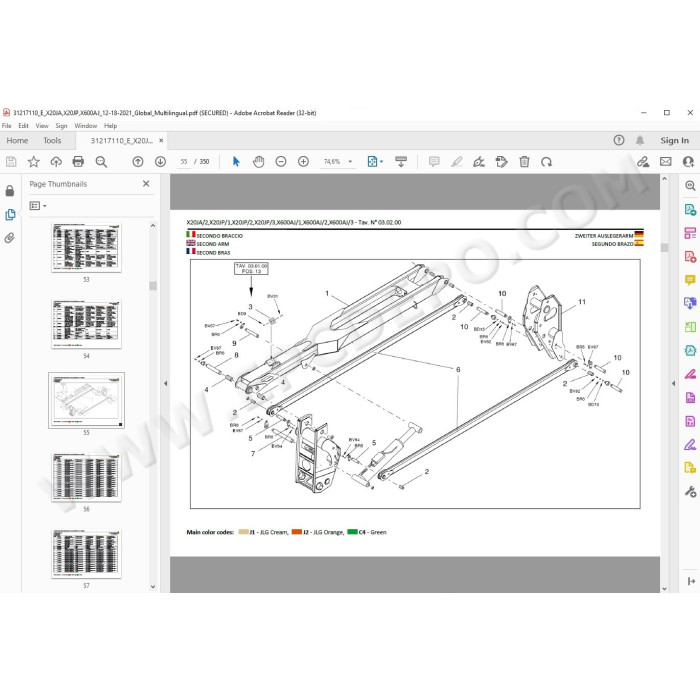Click the page number field showing 55
The image size is (700, 700).
point(184,162)
